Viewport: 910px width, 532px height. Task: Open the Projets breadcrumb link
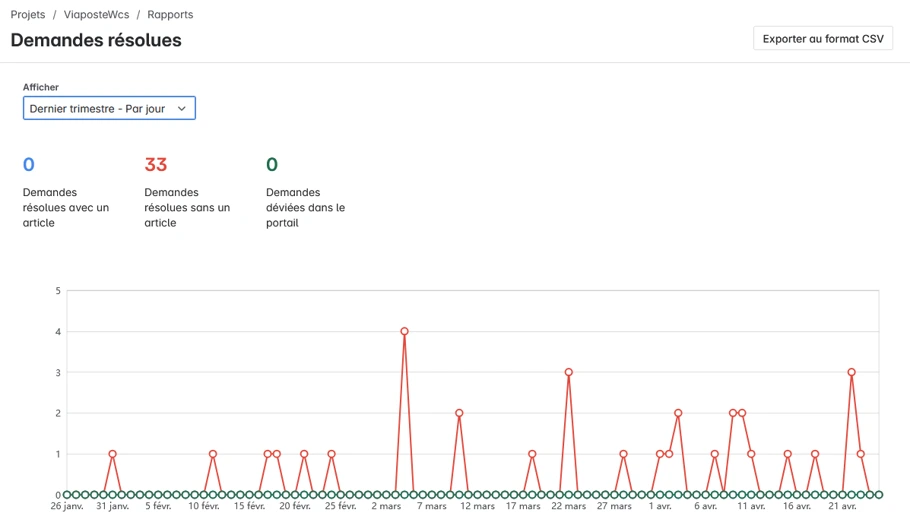point(28,15)
